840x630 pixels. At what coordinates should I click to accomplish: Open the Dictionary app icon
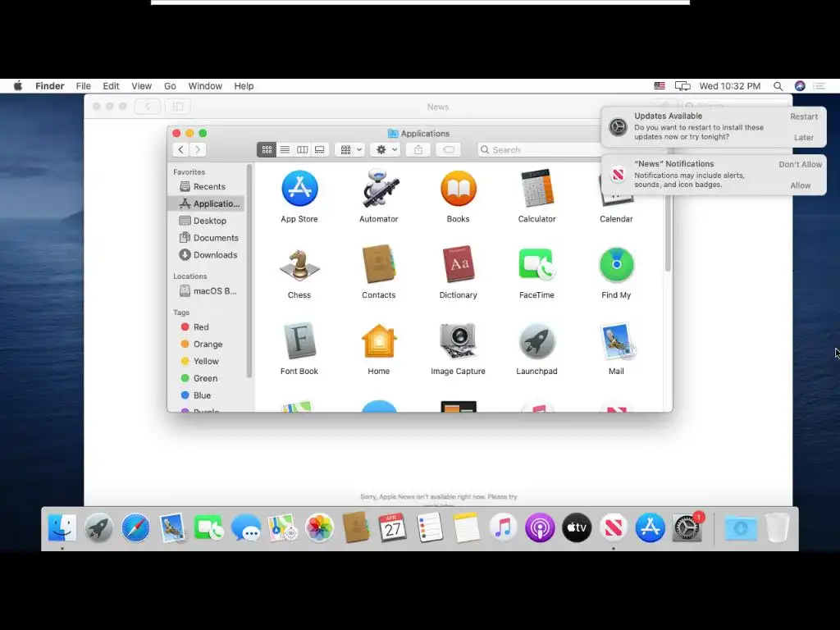458,264
